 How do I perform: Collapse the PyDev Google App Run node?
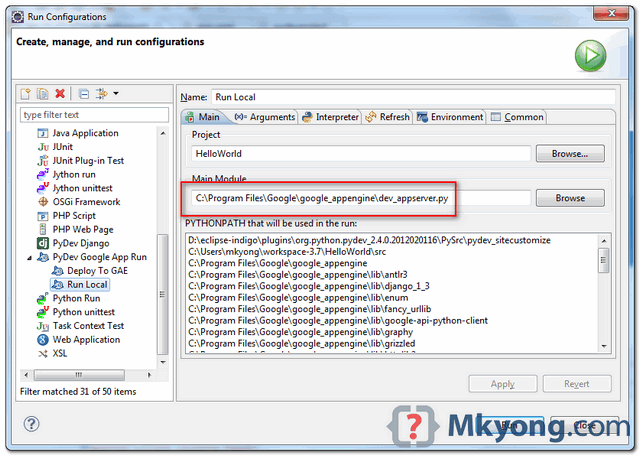pos(29,258)
